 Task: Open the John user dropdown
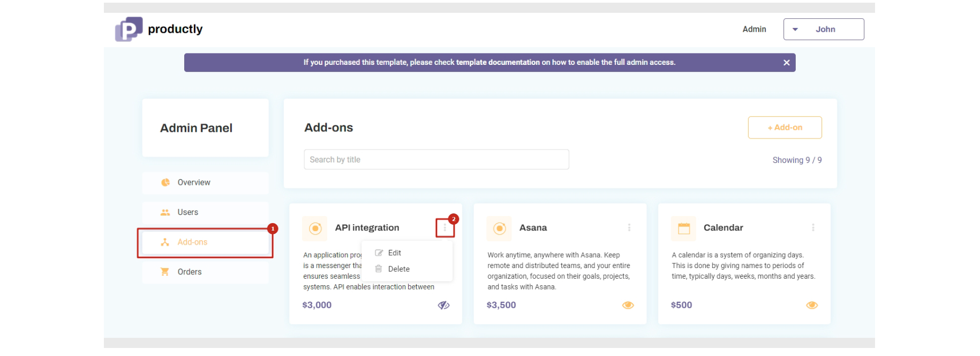click(x=823, y=29)
